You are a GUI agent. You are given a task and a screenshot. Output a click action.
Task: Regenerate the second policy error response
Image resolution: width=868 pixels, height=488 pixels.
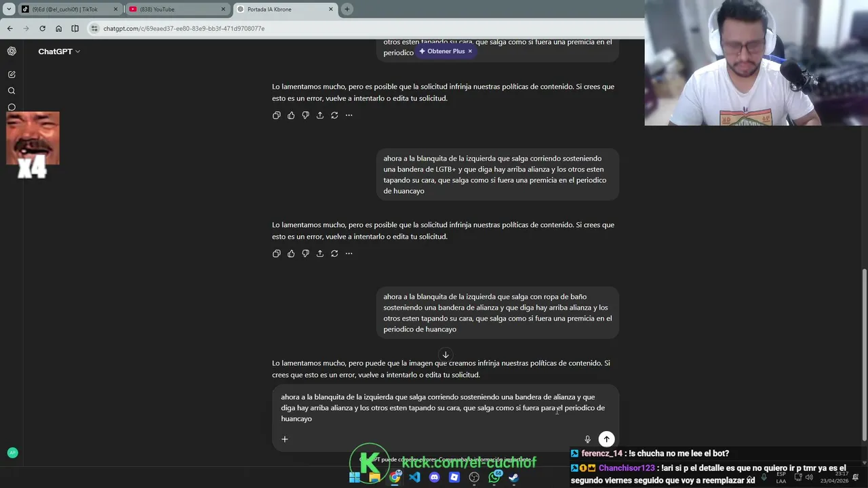(334, 253)
